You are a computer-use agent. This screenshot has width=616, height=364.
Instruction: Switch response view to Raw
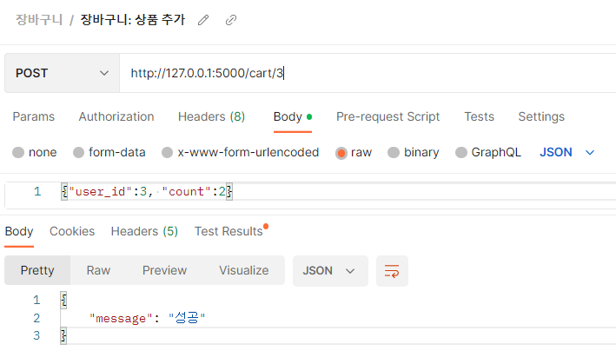[x=98, y=270]
